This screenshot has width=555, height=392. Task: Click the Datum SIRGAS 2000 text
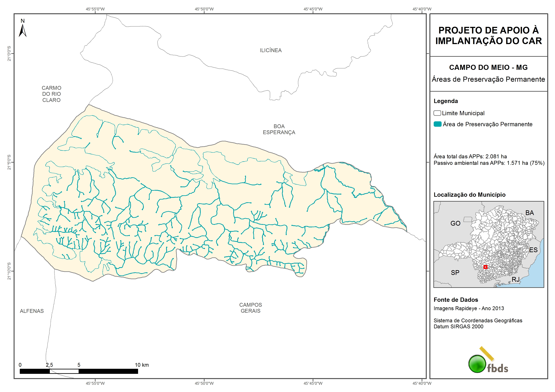point(458,327)
